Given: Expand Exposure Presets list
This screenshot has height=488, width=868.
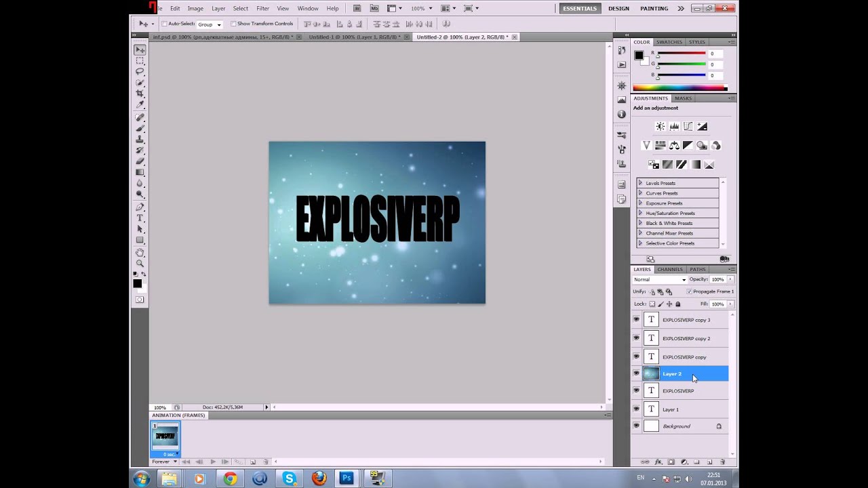Looking at the screenshot, I should pos(640,203).
